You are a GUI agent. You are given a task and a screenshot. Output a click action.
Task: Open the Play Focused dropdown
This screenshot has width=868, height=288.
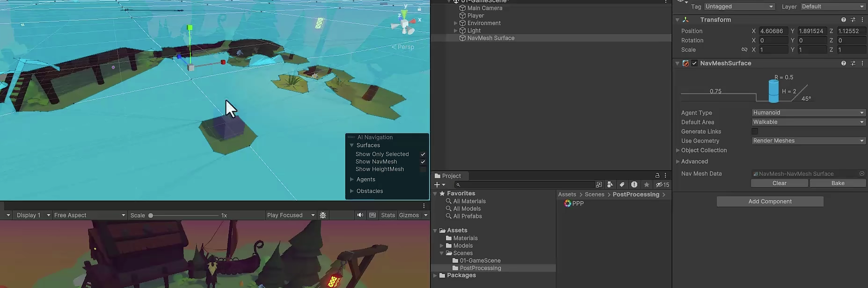[291, 215]
